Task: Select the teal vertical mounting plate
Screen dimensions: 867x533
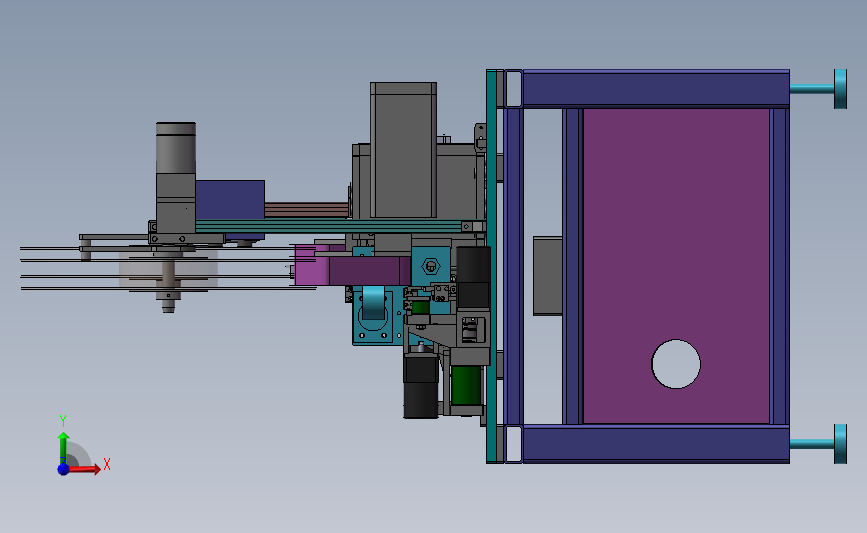Action: point(491,266)
